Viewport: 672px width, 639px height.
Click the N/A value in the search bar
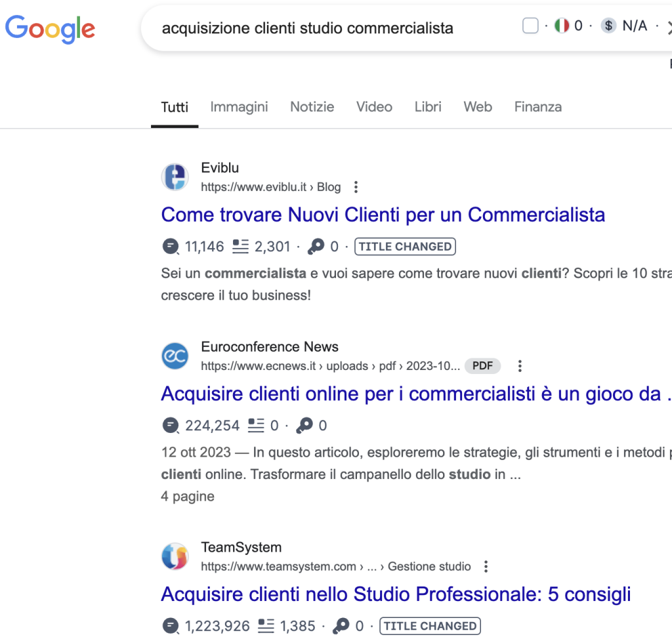point(635,26)
